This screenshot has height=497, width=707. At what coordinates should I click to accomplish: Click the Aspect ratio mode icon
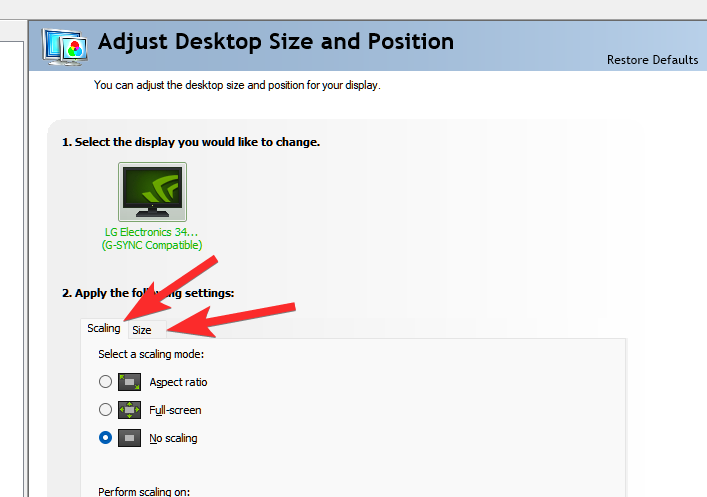click(129, 382)
